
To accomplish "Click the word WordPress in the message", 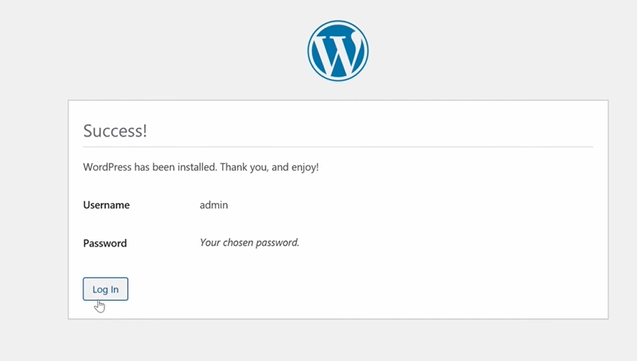I will (107, 167).
